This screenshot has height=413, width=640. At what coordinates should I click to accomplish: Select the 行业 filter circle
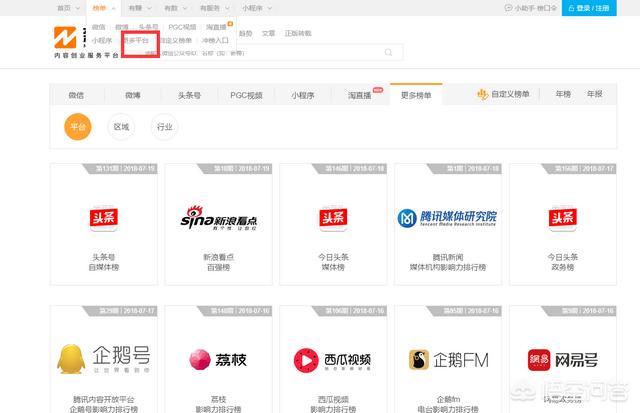[164, 127]
